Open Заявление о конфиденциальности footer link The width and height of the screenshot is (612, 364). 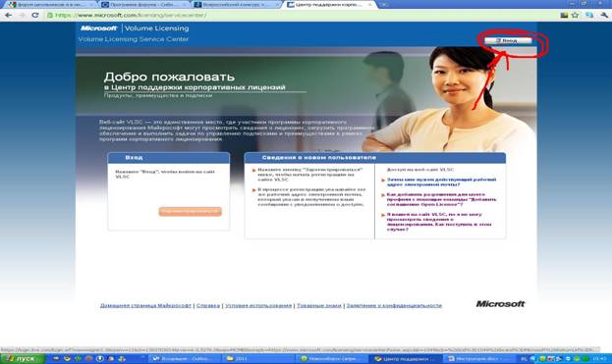point(394,305)
